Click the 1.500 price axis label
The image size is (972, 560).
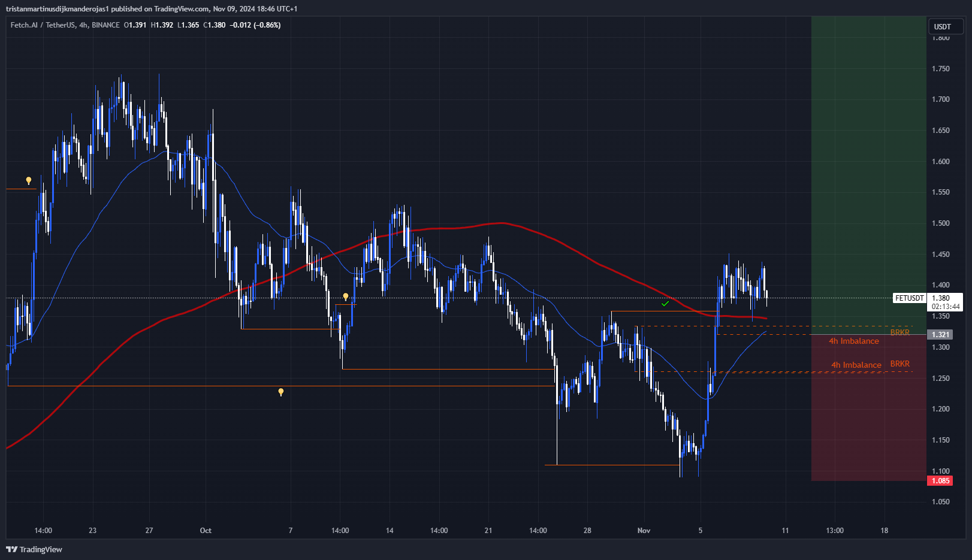point(940,223)
